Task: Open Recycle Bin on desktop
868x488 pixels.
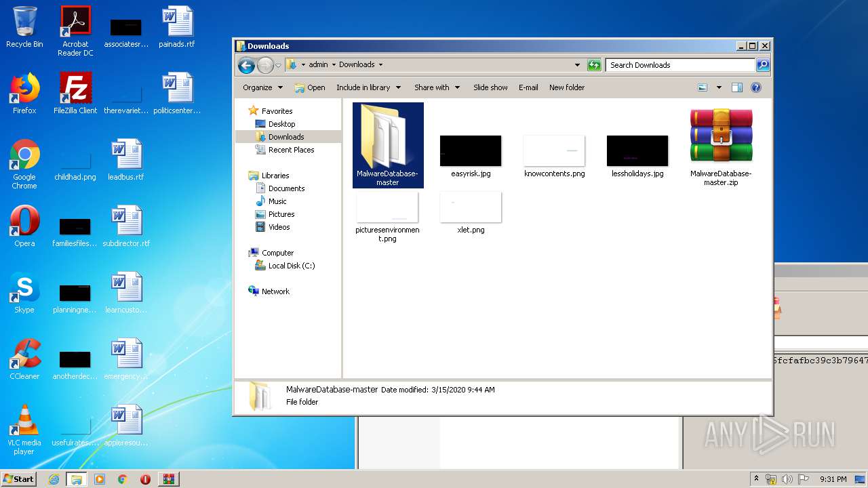Action: pyautogui.click(x=24, y=27)
